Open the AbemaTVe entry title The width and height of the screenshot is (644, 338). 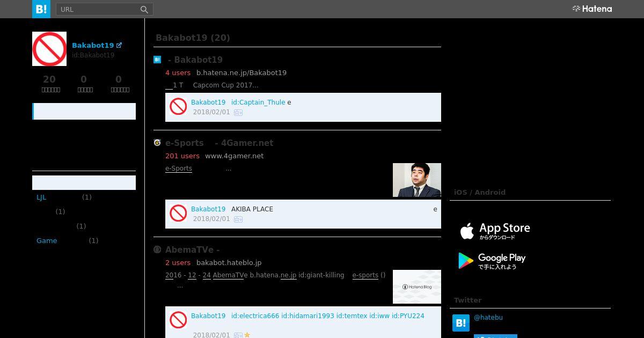pos(192,249)
